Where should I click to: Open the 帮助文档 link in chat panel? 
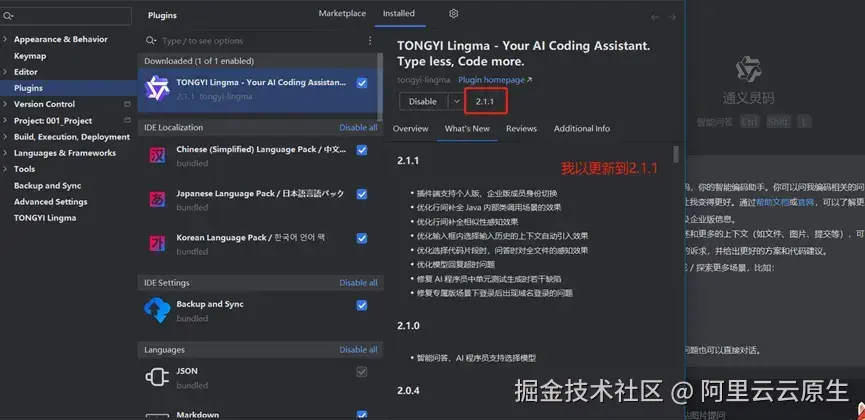[772, 203]
